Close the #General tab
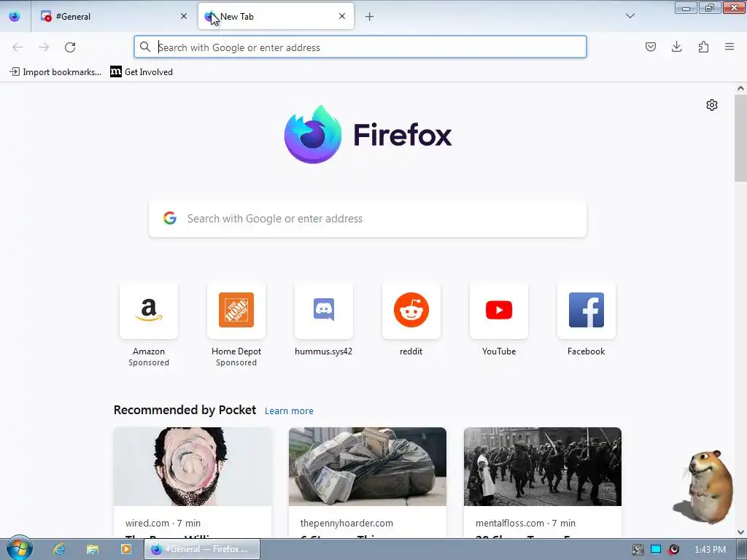The image size is (747, 560). click(184, 16)
